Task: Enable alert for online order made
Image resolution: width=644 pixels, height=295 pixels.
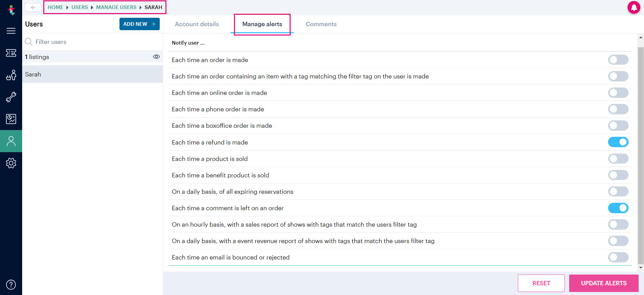Action: tap(618, 93)
